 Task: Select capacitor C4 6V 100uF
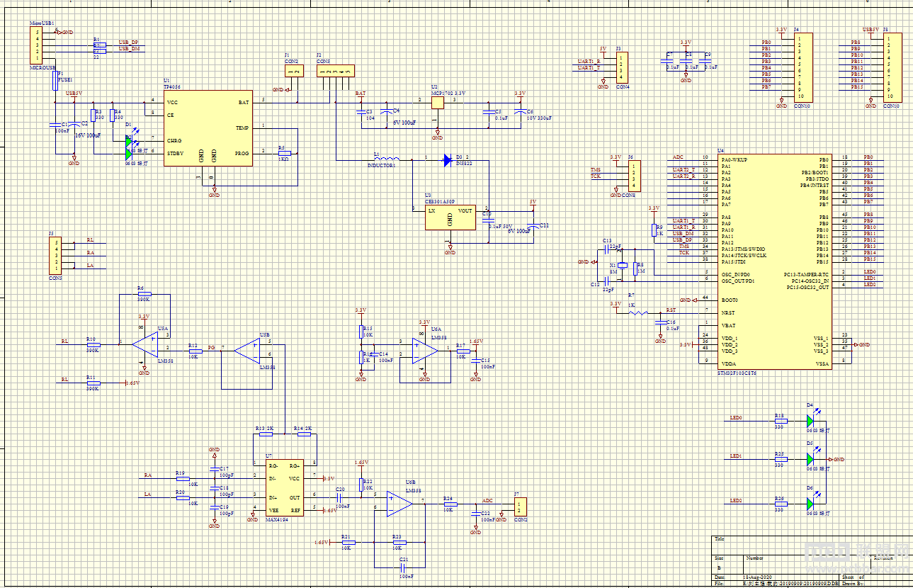pos(387,112)
